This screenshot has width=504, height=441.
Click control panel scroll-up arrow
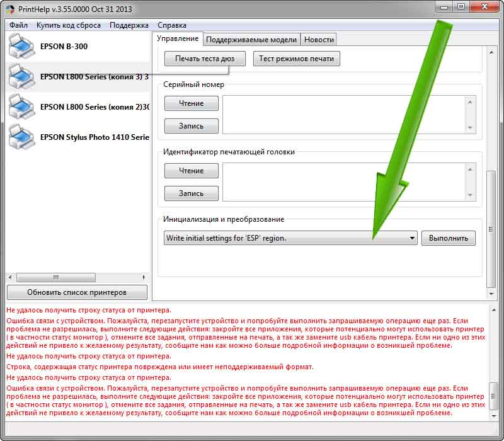[x=491, y=52]
